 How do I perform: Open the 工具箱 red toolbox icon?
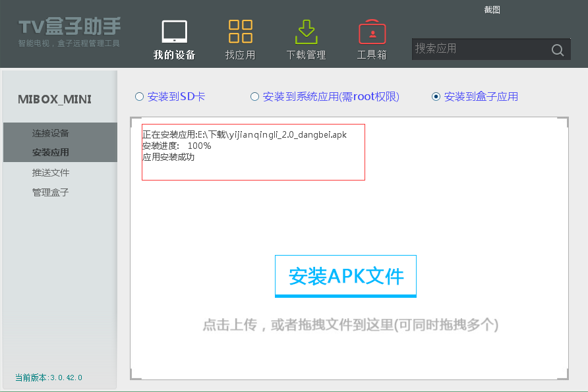(x=372, y=32)
